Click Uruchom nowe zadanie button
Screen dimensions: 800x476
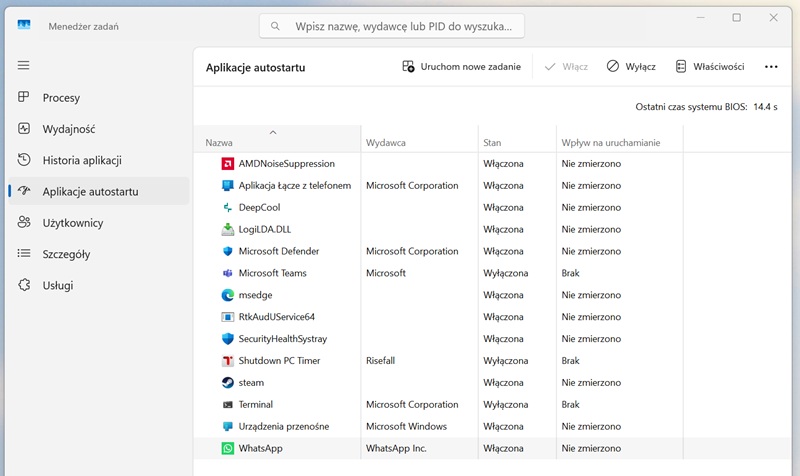pyautogui.click(x=461, y=67)
